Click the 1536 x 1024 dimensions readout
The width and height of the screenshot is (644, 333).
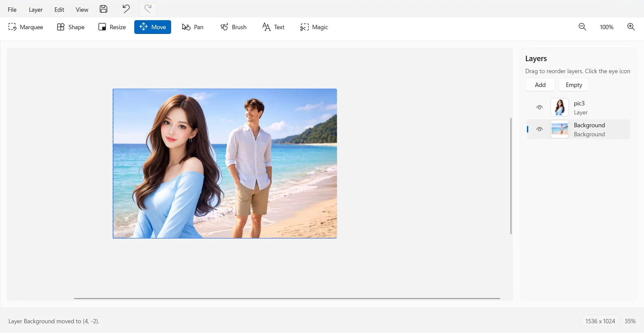[600, 321]
